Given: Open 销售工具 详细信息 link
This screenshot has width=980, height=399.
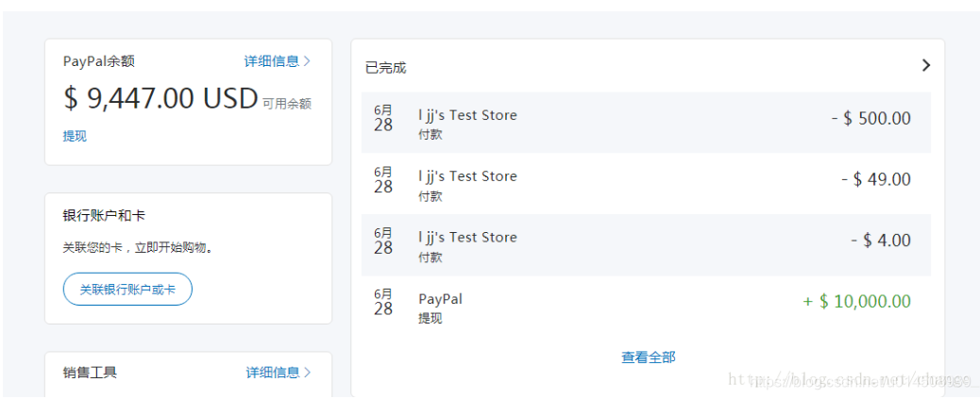Looking at the screenshot, I should [x=279, y=373].
